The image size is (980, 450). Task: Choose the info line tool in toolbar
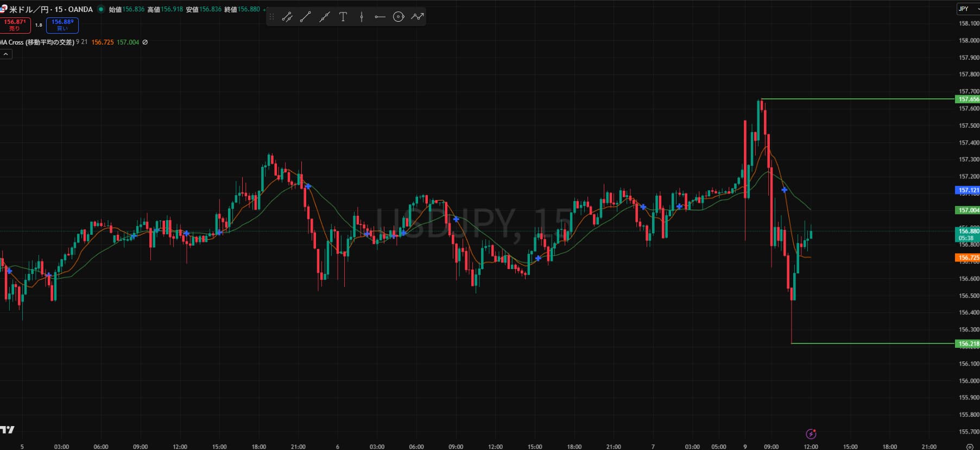click(287, 17)
